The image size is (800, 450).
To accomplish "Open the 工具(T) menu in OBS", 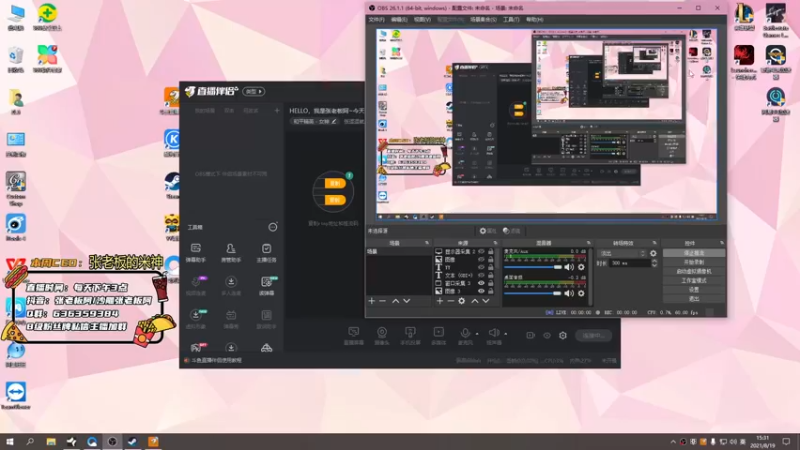I will 511,19.
